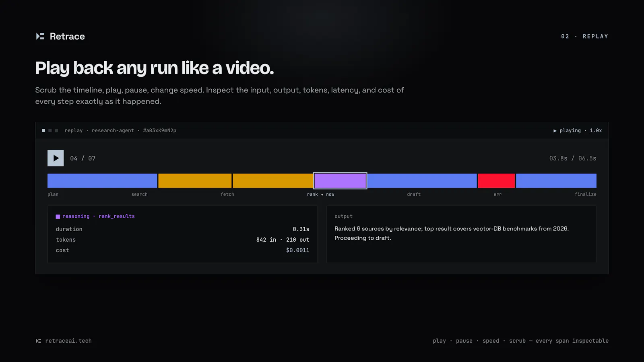Image resolution: width=644 pixels, height=362 pixels.
Task: Click the retraceai.tech footer link
Action: [68, 341]
